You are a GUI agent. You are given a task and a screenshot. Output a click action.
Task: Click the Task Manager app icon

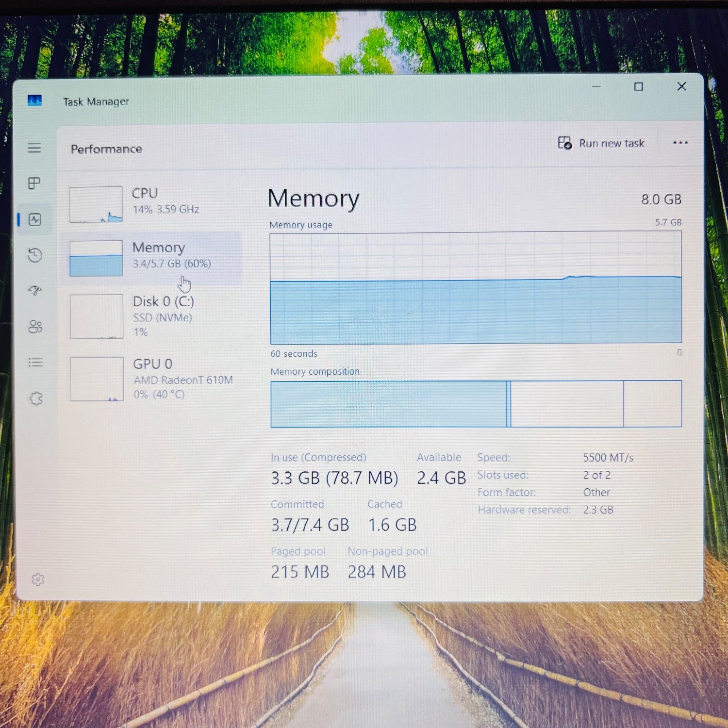34,100
